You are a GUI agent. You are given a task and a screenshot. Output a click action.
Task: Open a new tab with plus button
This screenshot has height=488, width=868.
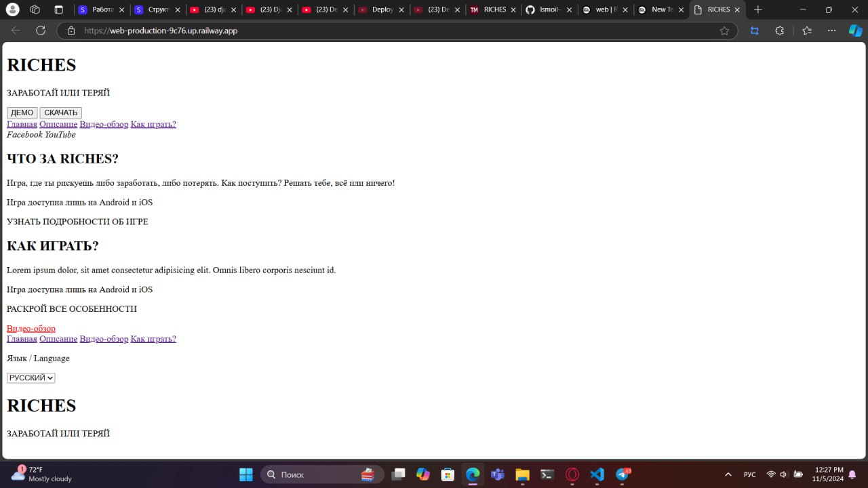[758, 9]
